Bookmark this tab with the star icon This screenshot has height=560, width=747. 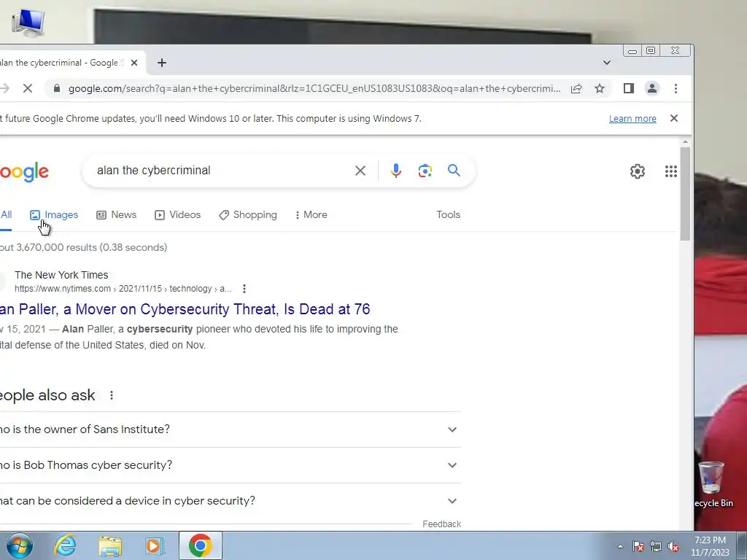click(600, 88)
